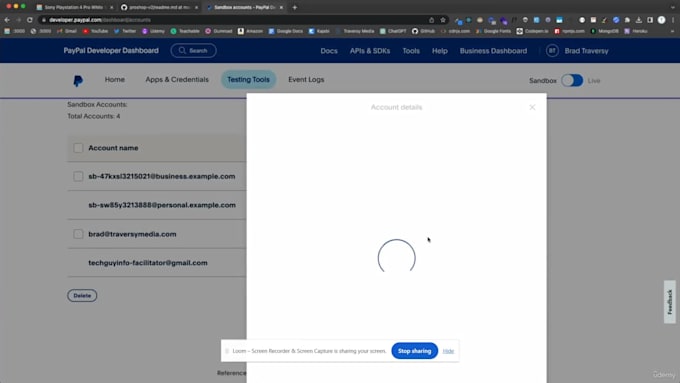Viewport: 680px width, 383px height.
Task: Open Chrome three-dot menu
Action: tap(673, 20)
